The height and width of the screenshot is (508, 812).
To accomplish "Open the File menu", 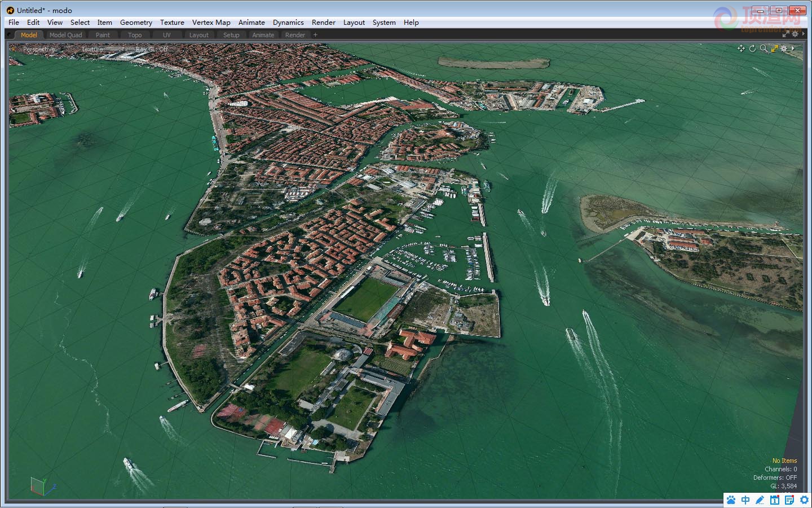I will [14, 23].
